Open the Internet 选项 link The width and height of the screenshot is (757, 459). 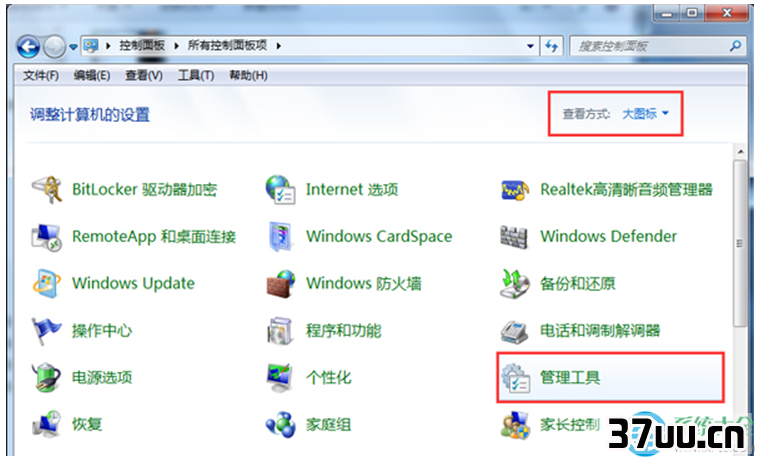(352, 190)
